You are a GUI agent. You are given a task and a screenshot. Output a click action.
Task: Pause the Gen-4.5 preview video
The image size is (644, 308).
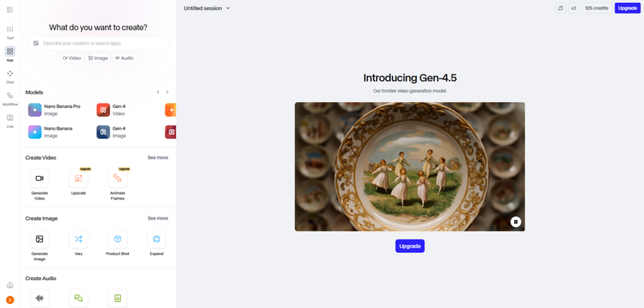click(516, 222)
